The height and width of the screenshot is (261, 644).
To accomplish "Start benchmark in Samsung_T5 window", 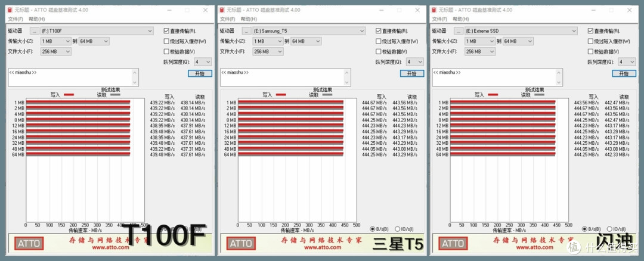I will 412,73.
